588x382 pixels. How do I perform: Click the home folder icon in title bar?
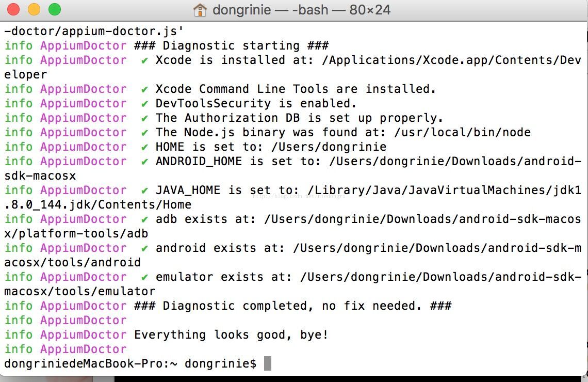point(200,10)
